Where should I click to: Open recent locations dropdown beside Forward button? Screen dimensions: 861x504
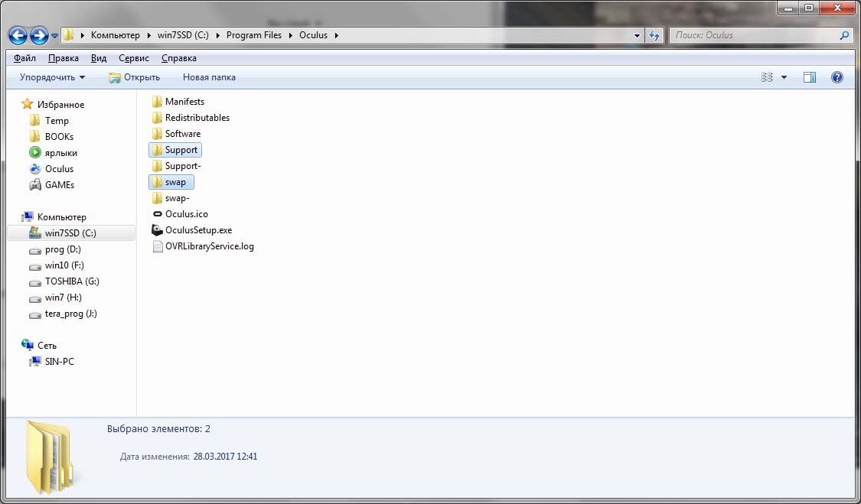pyautogui.click(x=55, y=36)
